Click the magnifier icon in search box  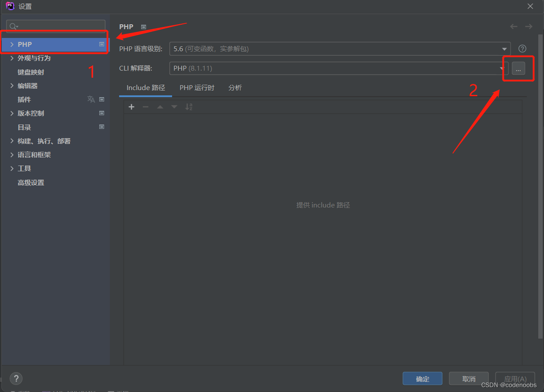(13, 26)
